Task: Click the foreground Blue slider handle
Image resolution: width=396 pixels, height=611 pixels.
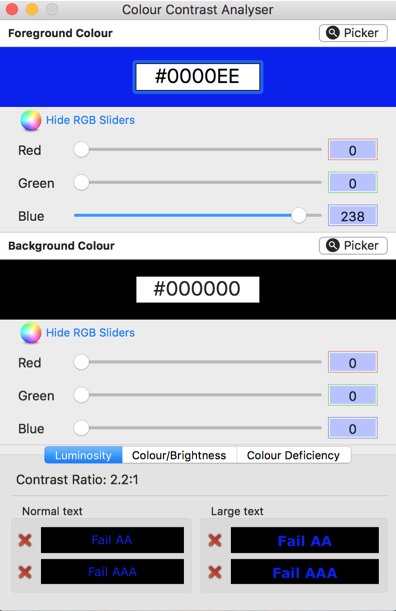Action: [x=299, y=215]
